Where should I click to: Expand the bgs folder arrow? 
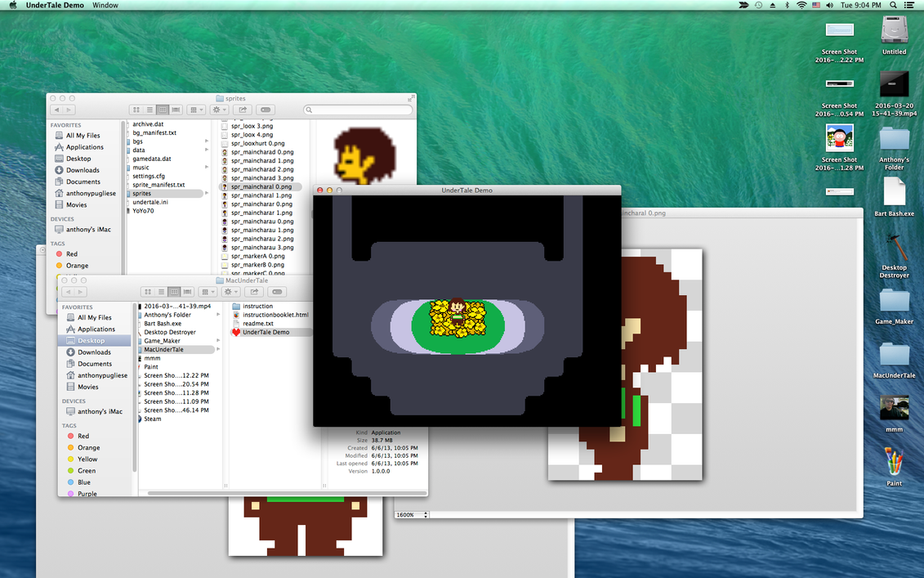click(206, 141)
